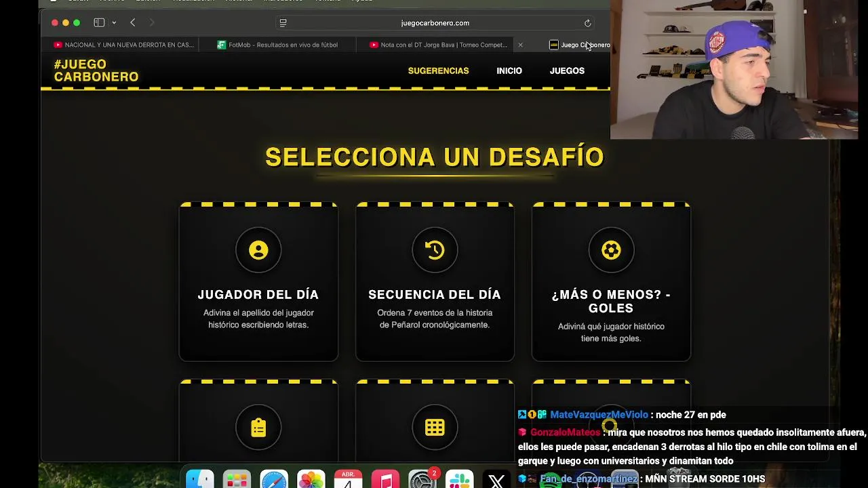The image size is (868, 488).
Task: Expand the sidebar options dropdown arrow
Action: pos(114,23)
